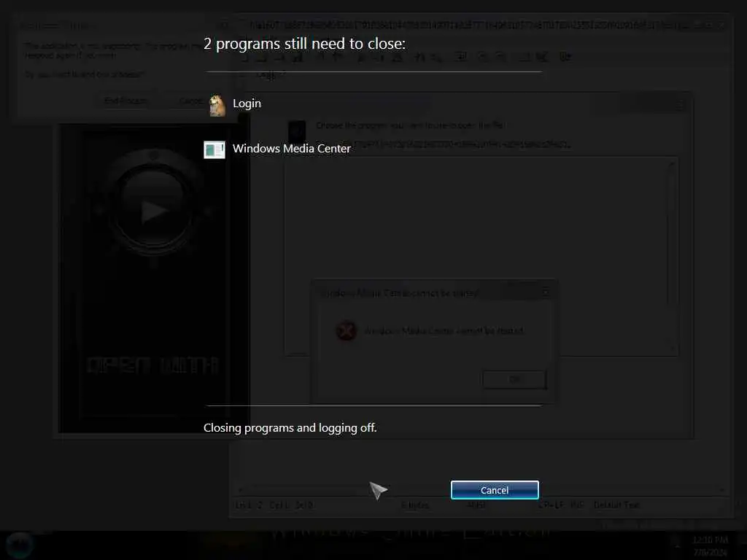Click the Cancel button to stop logging off
The height and width of the screenshot is (560, 747).
(495, 490)
